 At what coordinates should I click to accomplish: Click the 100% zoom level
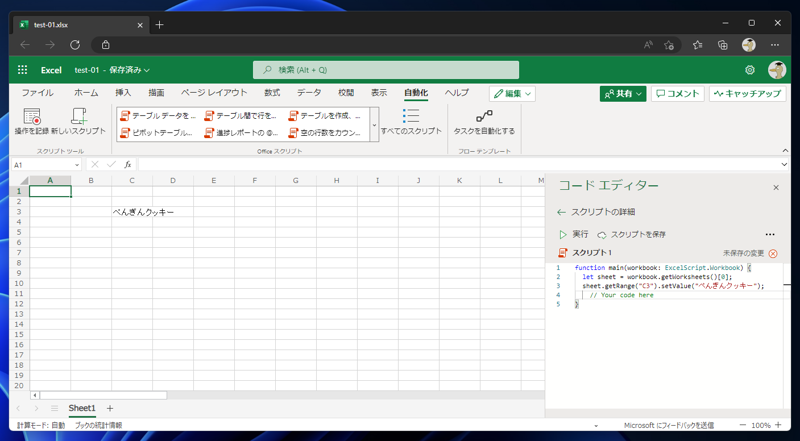[x=760, y=425]
